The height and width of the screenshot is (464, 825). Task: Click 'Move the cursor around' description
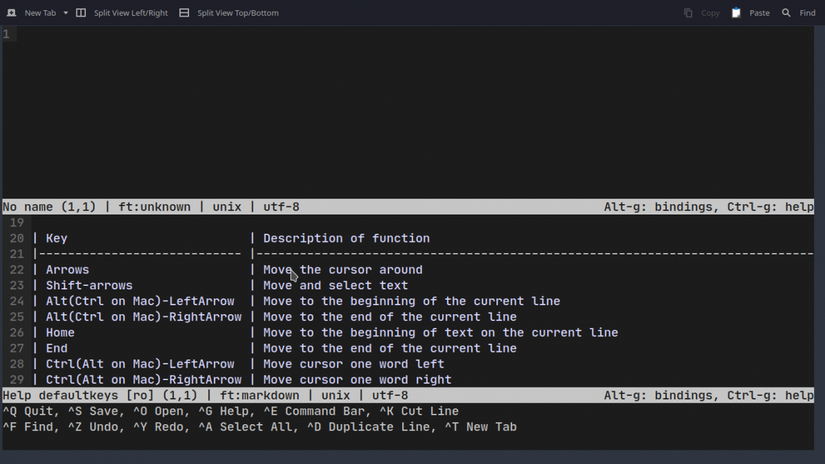[x=343, y=270]
